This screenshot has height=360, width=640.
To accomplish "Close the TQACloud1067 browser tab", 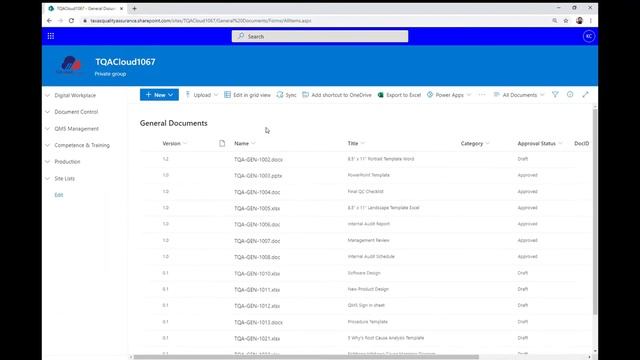I will pos(121,8).
